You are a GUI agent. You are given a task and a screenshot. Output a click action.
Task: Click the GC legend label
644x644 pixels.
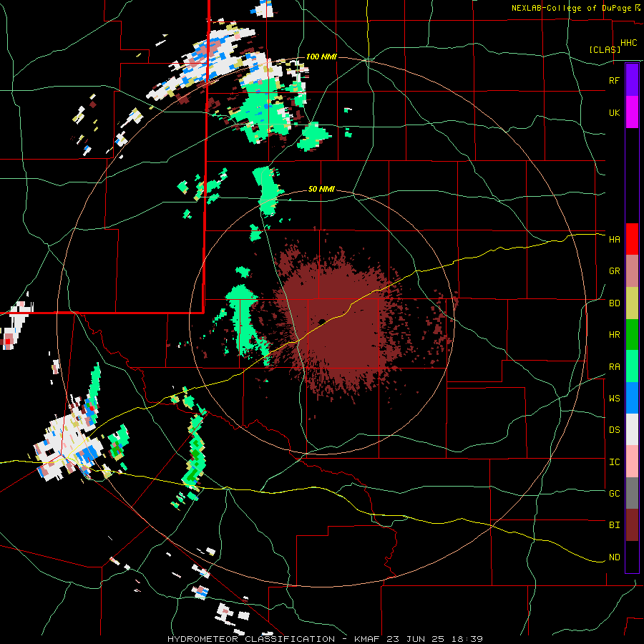point(614,494)
